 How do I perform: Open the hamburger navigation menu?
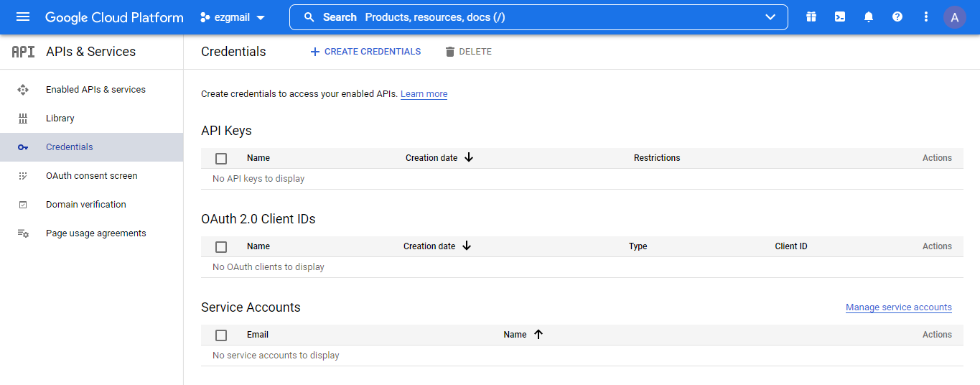[x=23, y=17]
